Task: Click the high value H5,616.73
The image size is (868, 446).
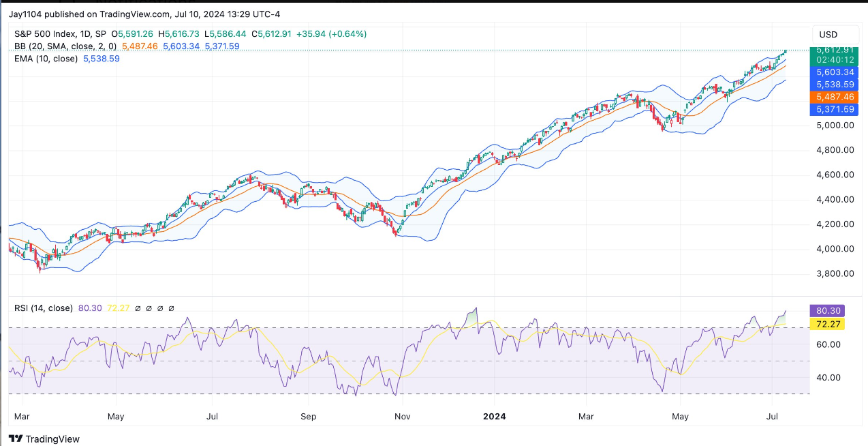Action: [x=179, y=33]
